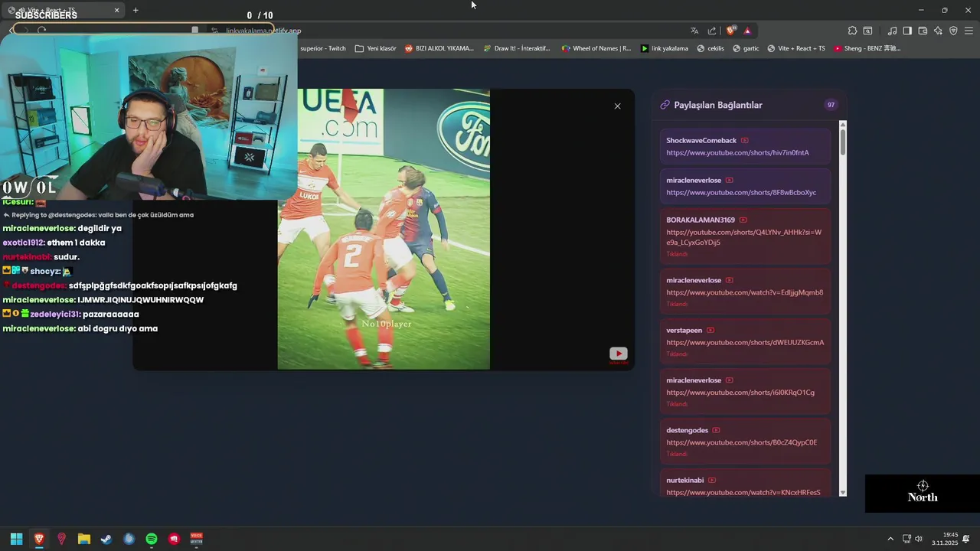Open the link yakalama bookmark
Screen dimensions: 980x551
(x=665, y=48)
